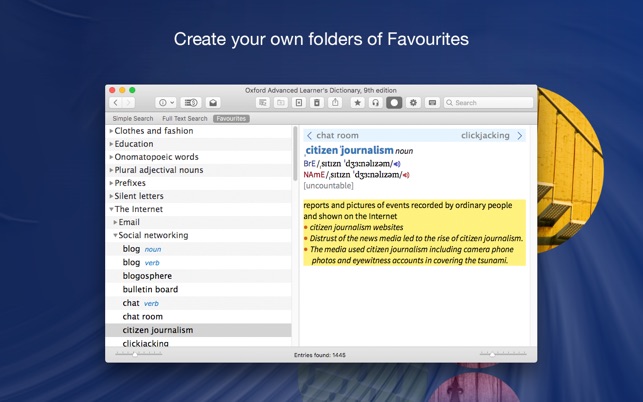This screenshot has width=643, height=402.
Task: Select the Favourites tab
Action: [231, 119]
